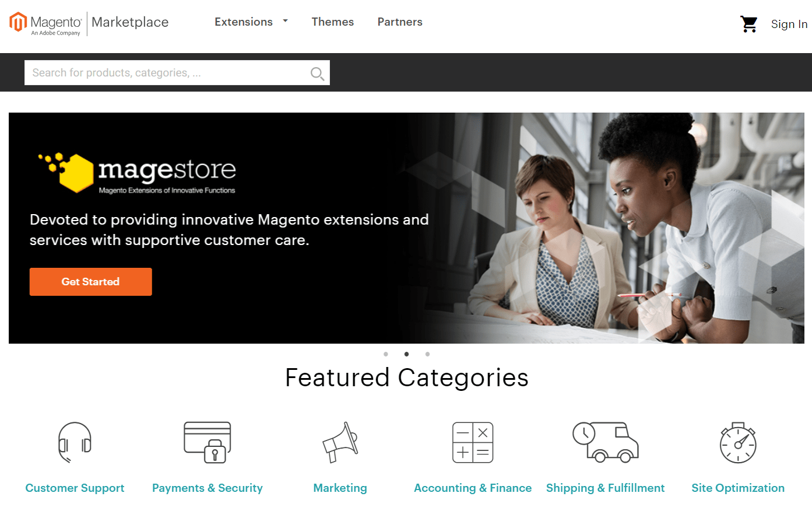This screenshot has height=507, width=812.
Task: Go to the third carousel slide dot
Action: tap(427, 354)
